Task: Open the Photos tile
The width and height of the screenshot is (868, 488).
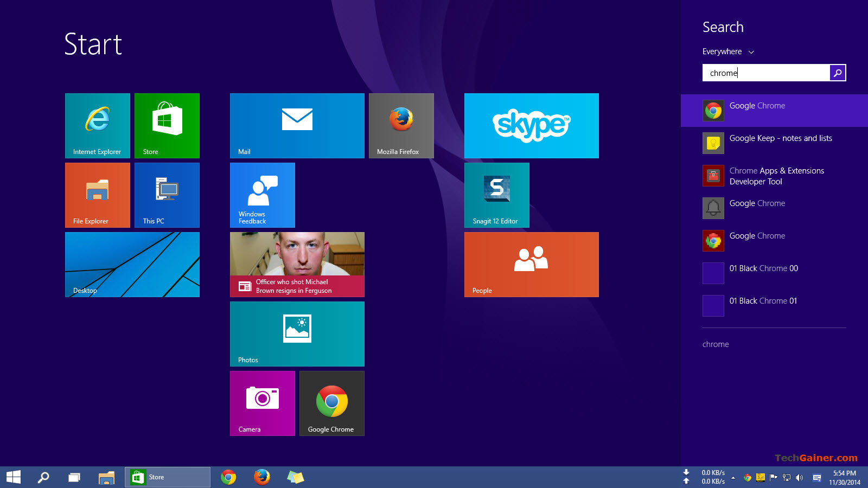Action: coord(297,333)
